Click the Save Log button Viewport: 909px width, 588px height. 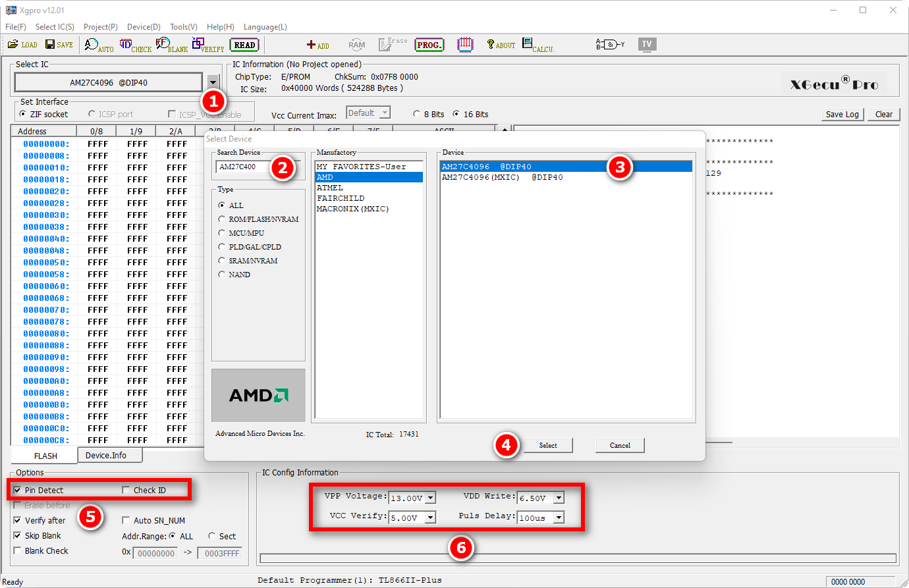tap(842, 114)
